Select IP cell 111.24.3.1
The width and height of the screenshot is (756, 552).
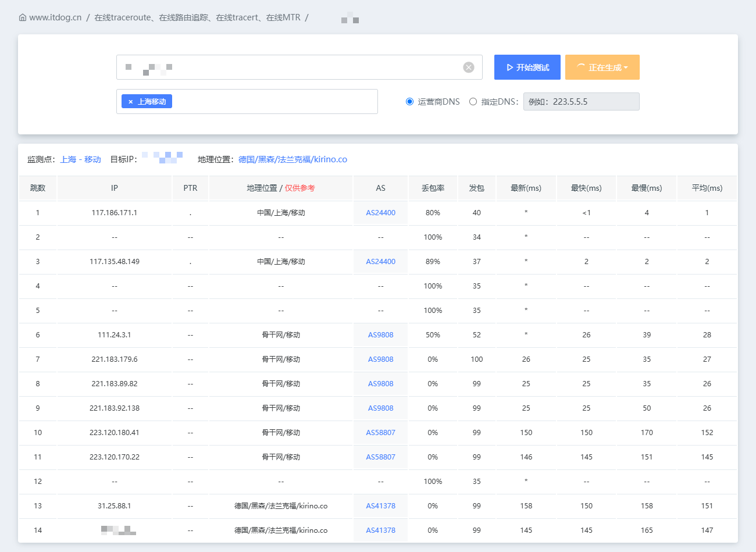(115, 335)
